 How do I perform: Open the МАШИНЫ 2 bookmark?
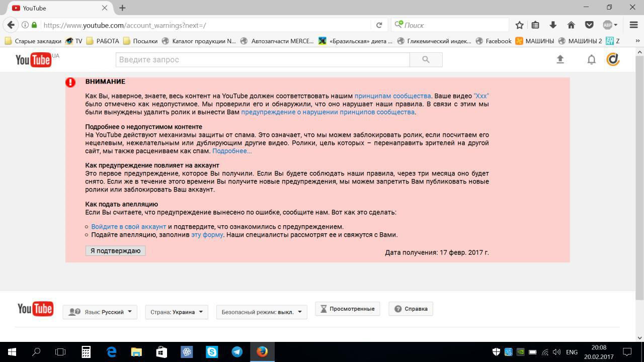point(580,41)
